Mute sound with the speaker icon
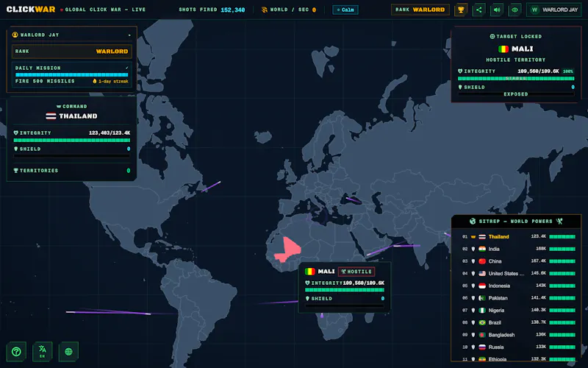 coord(497,10)
